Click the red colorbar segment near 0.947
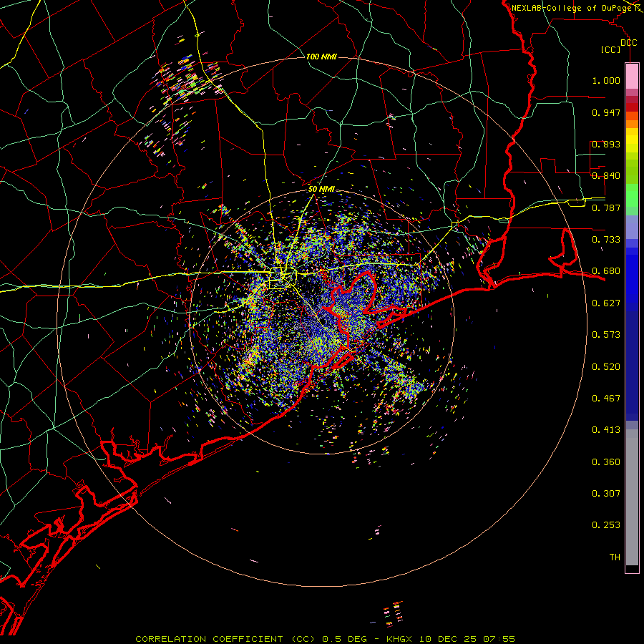The image size is (644, 644). point(632,107)
